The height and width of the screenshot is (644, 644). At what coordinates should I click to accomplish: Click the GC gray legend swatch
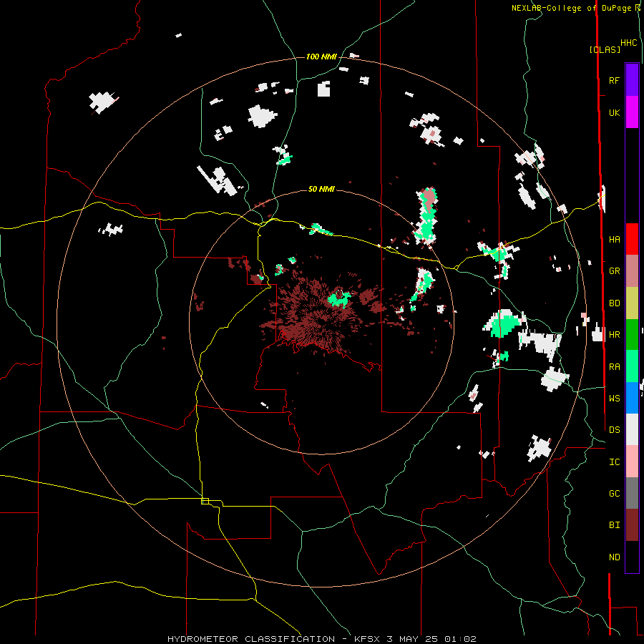(x=632, y=493)
